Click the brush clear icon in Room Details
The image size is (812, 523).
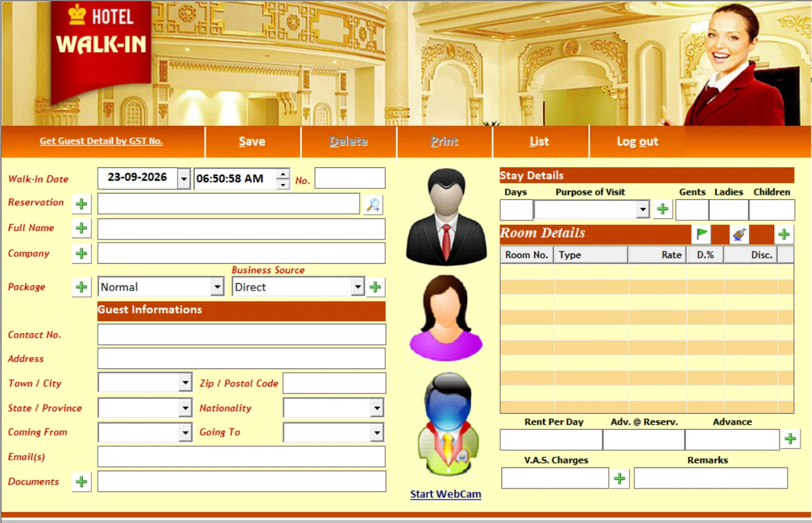point(739,234)
